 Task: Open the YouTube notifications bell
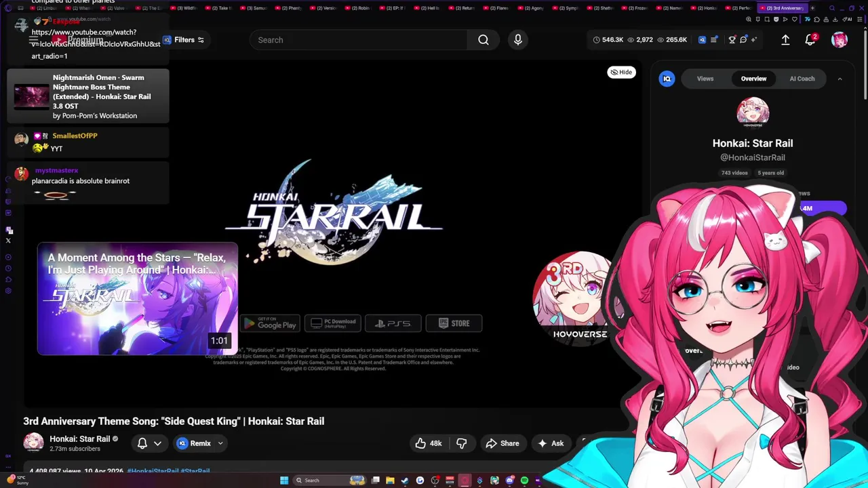(x=810, y=40)
